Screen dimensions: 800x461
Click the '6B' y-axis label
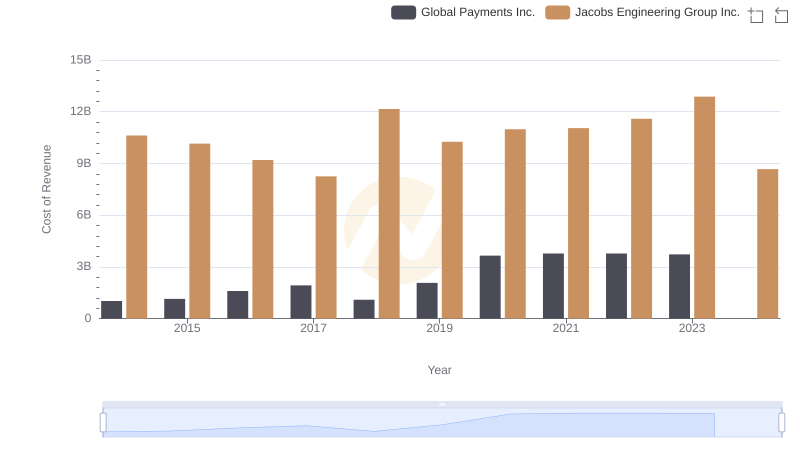[84, 215]
